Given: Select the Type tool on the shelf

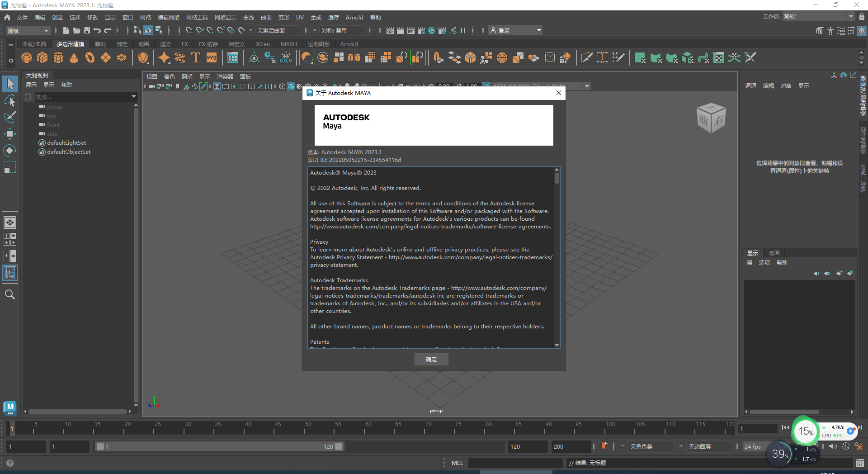Looking at the screenshot, I should (x=195, y=57).
